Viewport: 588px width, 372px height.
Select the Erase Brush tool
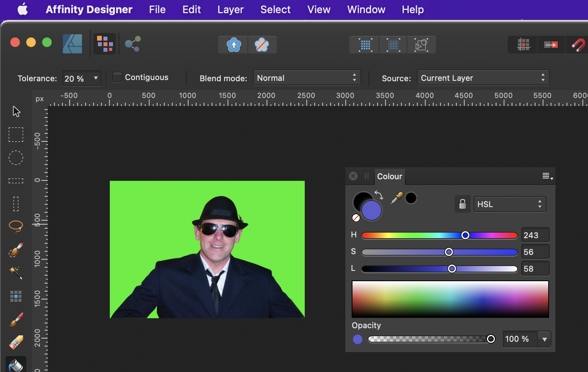[16, 342]
